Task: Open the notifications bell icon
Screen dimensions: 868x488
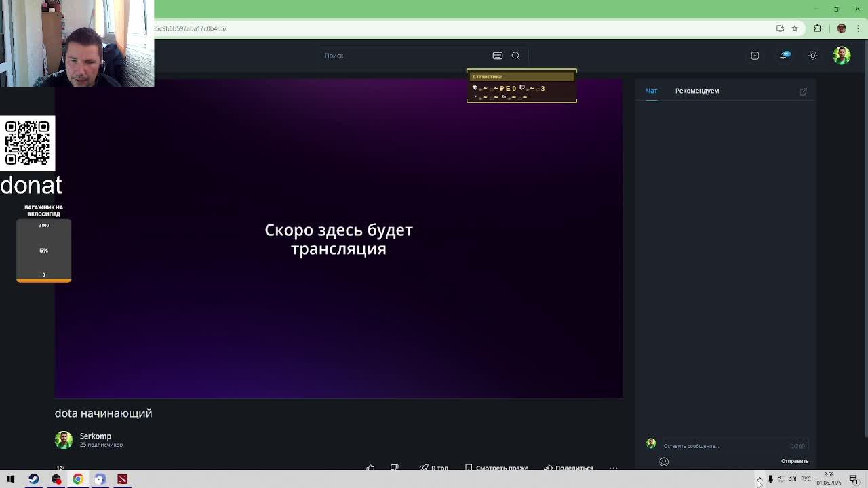Action: [783, 56]
